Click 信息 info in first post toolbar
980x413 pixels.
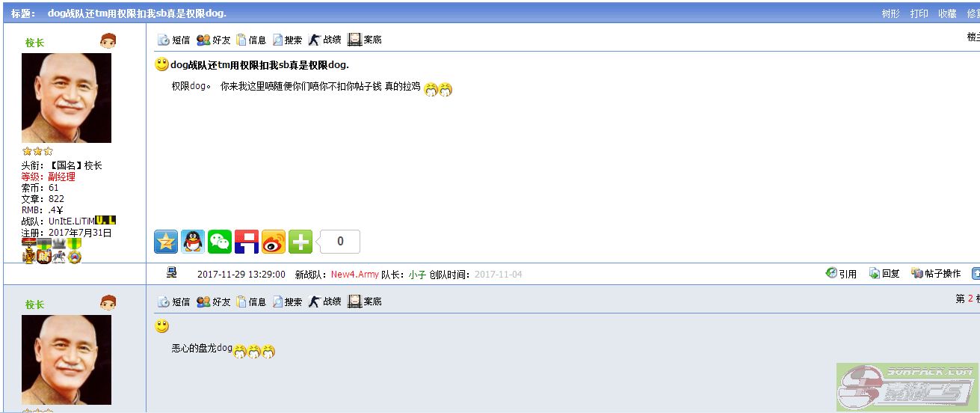pos(251,40)
